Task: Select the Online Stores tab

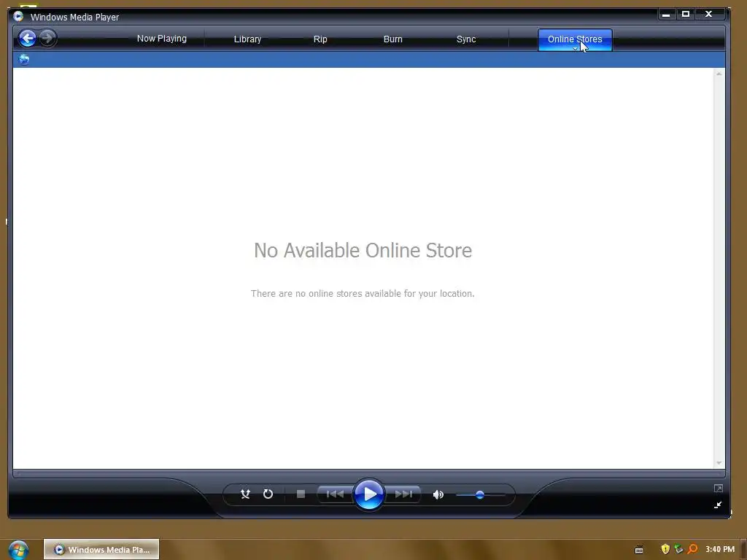Action: pyautogui.click(x=575, y=38)
